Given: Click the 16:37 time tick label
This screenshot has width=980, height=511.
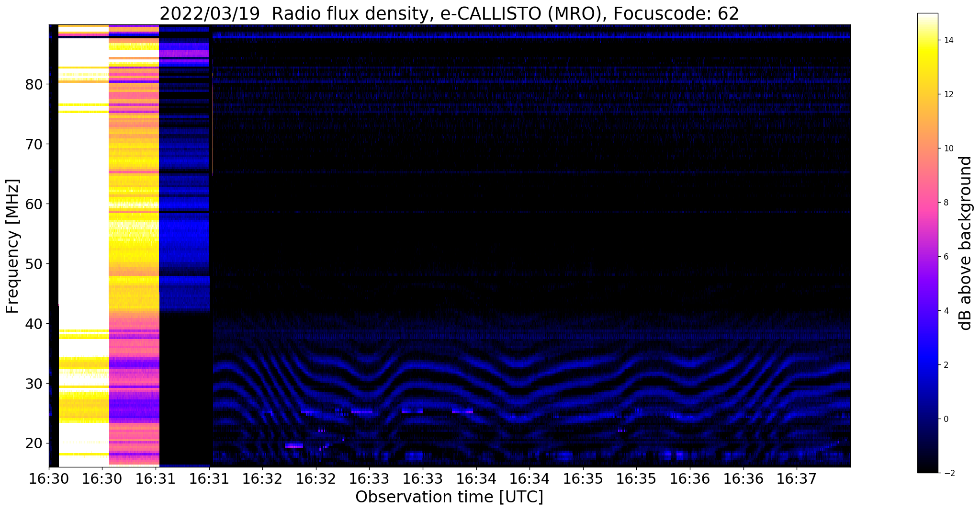Looking at the screenshot, I should 797,478.
